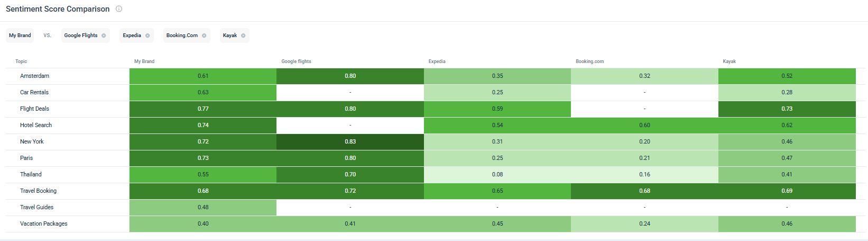Select the My Brand chip
This screenshot has width=868, height=241.
(x=20, y=35)
